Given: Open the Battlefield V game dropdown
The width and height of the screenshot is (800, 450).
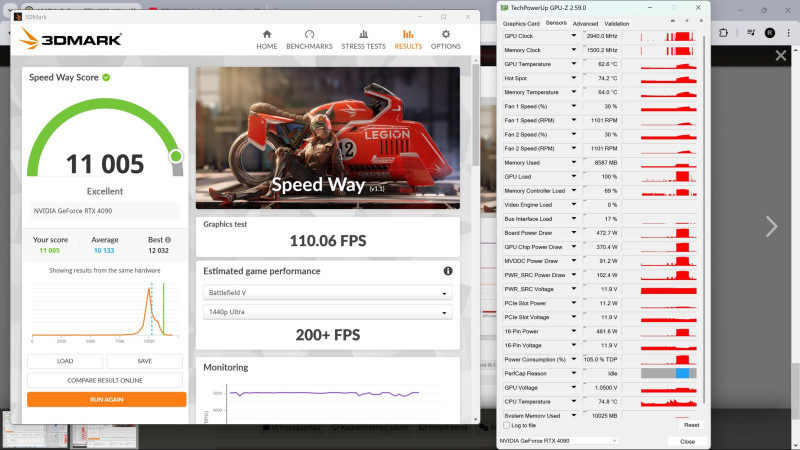Looking at the screenshot, I should click(328, 293).
